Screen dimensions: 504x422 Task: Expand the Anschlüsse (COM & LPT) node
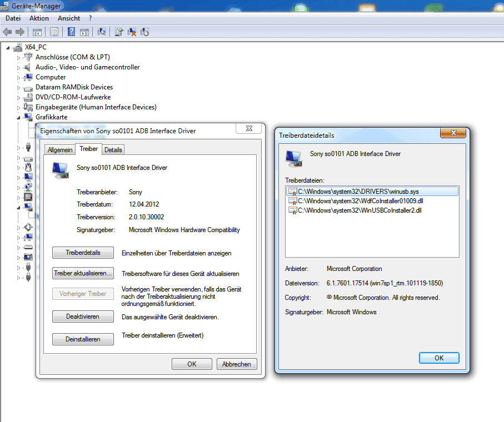point(19,58)
